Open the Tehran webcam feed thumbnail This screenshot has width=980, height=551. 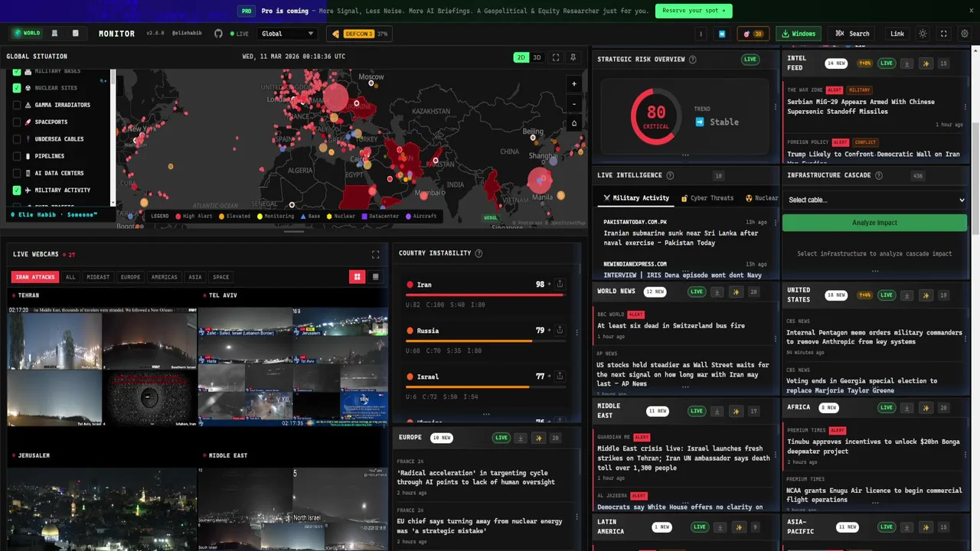click(102, 367)
